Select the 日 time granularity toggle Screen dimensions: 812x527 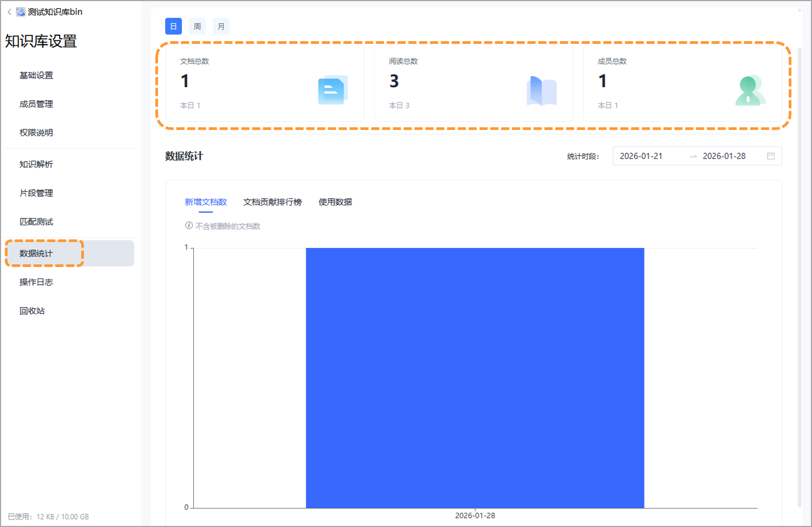[173, 26]
